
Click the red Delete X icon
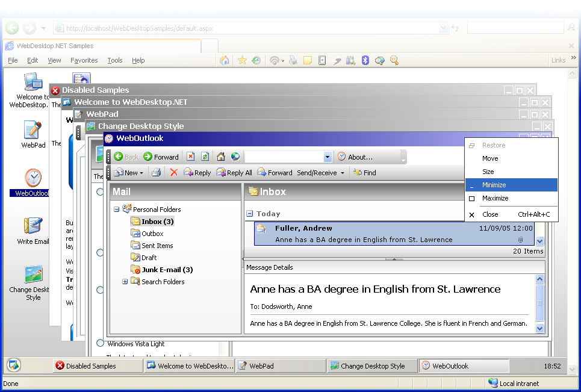click(174, 173)
